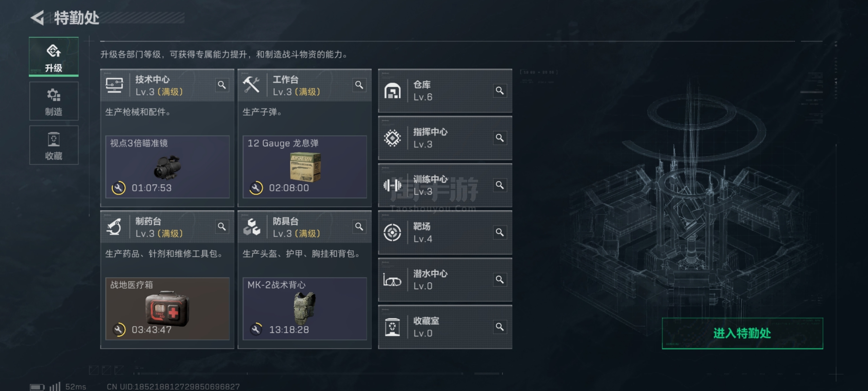Open the 战地医疗箱 production card
This screenshot has height=391, width=868.
[167, 309]
